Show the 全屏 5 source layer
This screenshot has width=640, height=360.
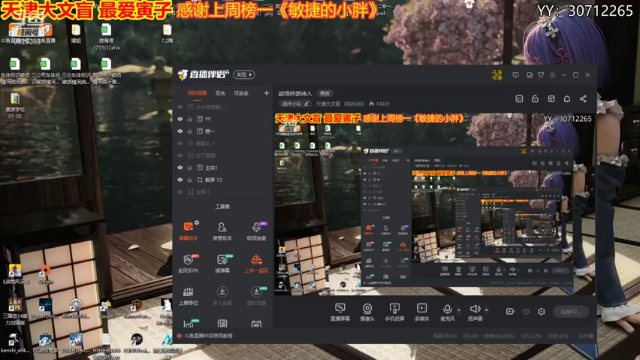(180, 192)
